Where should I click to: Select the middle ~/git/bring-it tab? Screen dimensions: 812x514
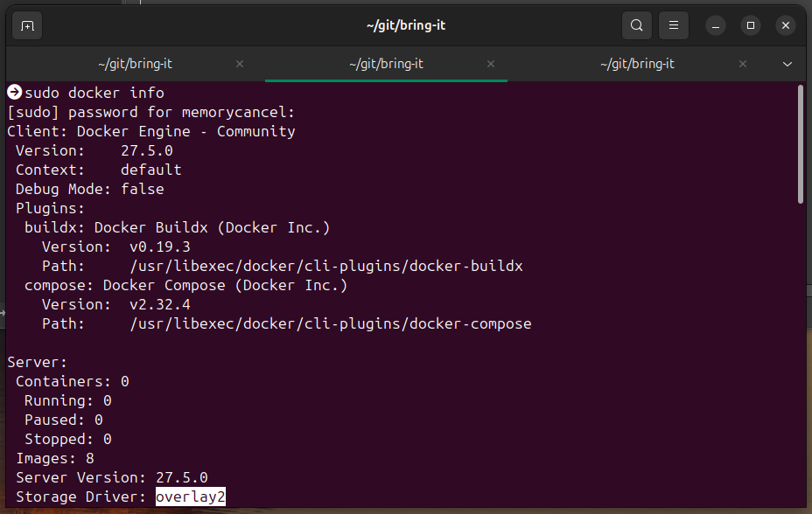tap(387, 64)
